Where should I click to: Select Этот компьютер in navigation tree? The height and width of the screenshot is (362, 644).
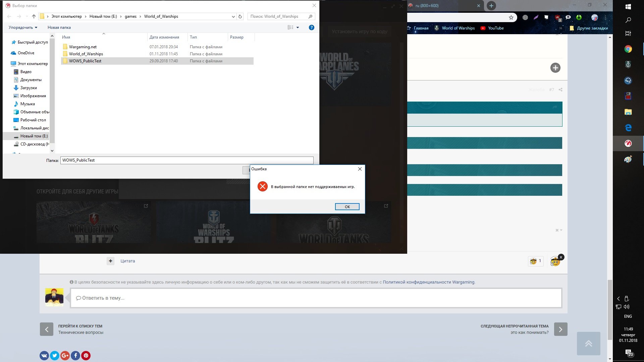[30, 64]
